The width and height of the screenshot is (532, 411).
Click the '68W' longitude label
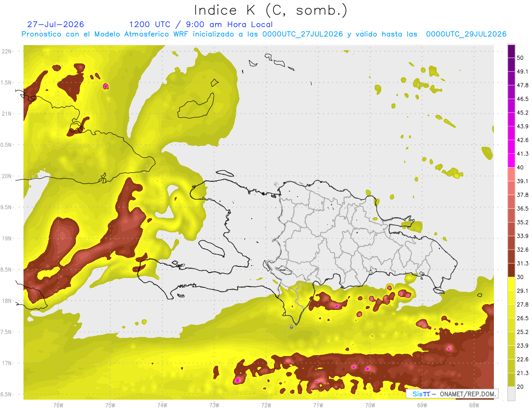[473, 405]
